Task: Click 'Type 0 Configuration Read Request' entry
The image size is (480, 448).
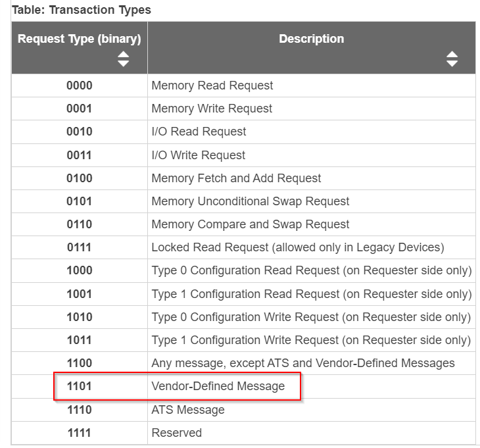Action: point(311,270)
